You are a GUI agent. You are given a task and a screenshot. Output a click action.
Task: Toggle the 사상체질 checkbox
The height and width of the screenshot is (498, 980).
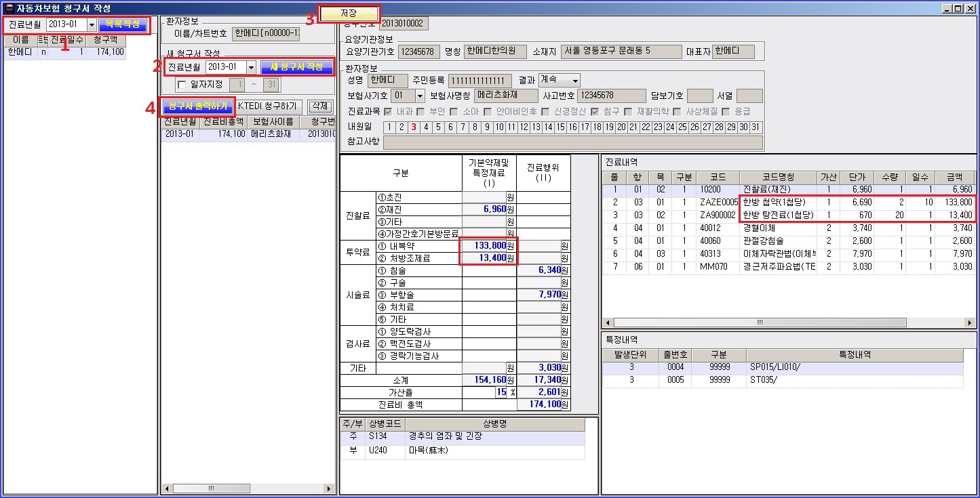[x=677, y=111]
